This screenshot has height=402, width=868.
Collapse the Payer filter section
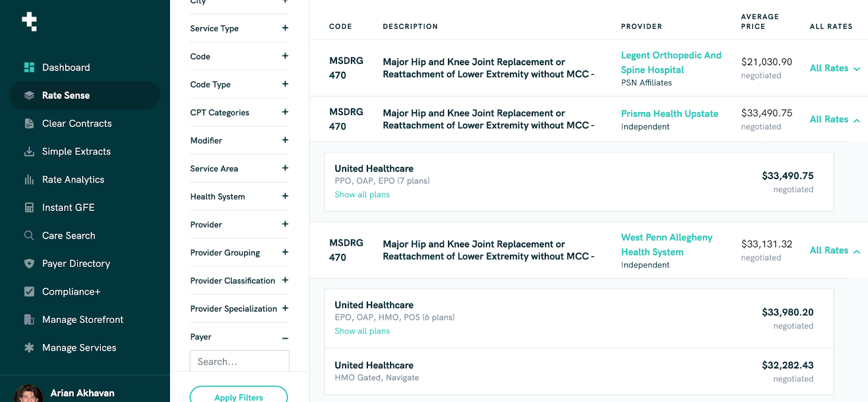coord(285,338)
